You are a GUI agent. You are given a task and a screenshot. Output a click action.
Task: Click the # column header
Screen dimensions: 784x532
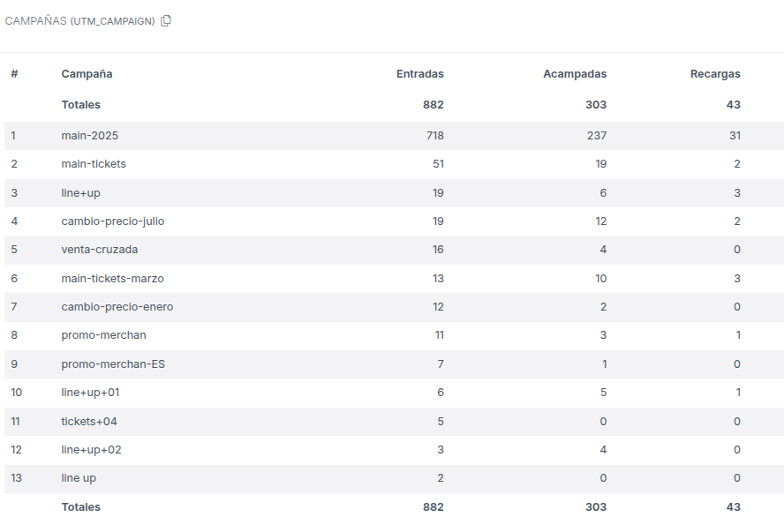tap(14, 74)
